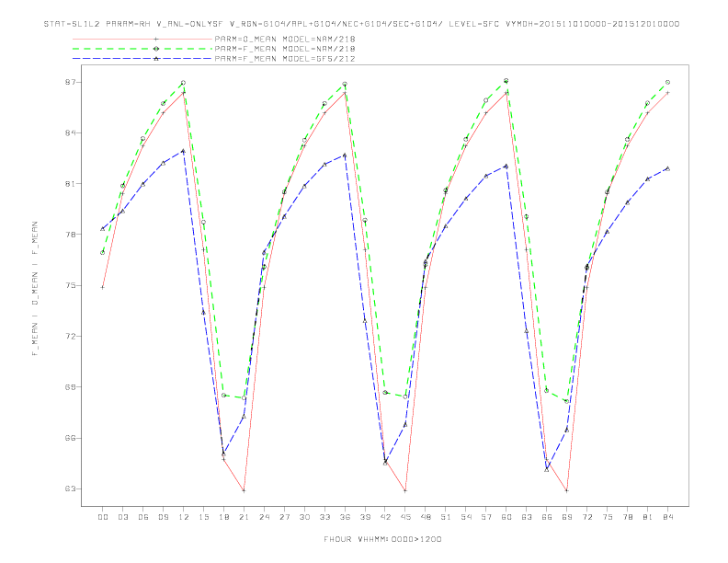Click the 75 forecast hour tick label
Image resolution: width=728 pixels, height=563 pixels.
pos(608,517)
